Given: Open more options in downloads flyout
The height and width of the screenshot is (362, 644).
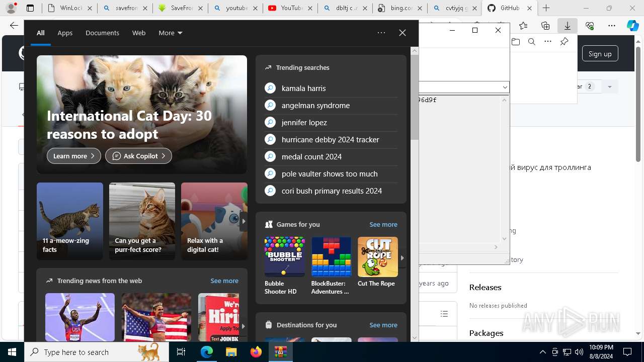Looking at the screenshot, I should (548, 42).
